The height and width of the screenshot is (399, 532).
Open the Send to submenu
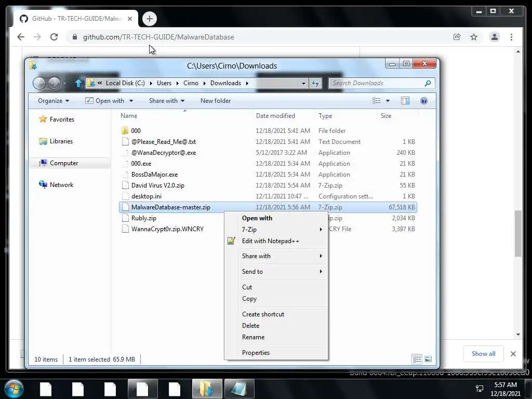(x=276, y=271)
